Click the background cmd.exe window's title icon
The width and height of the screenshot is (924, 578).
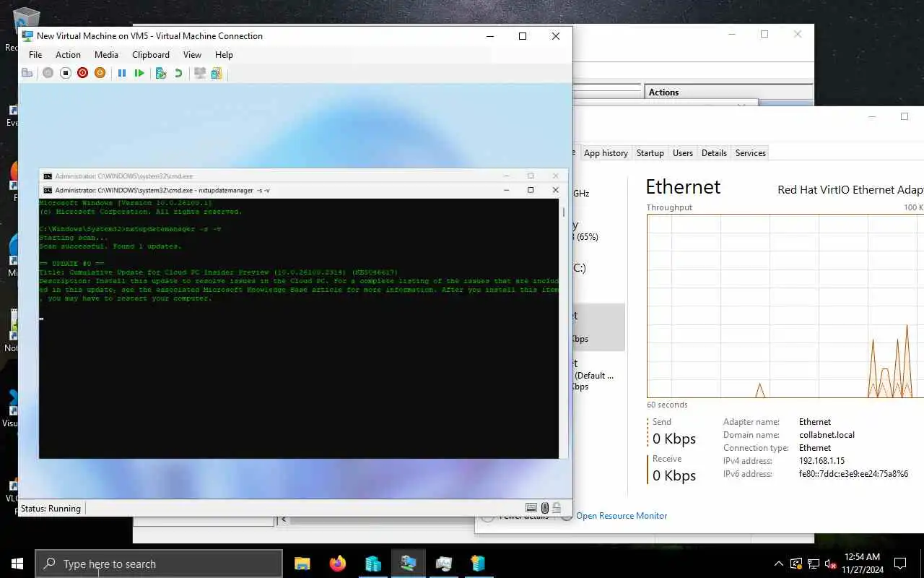(x=48, y=176)
